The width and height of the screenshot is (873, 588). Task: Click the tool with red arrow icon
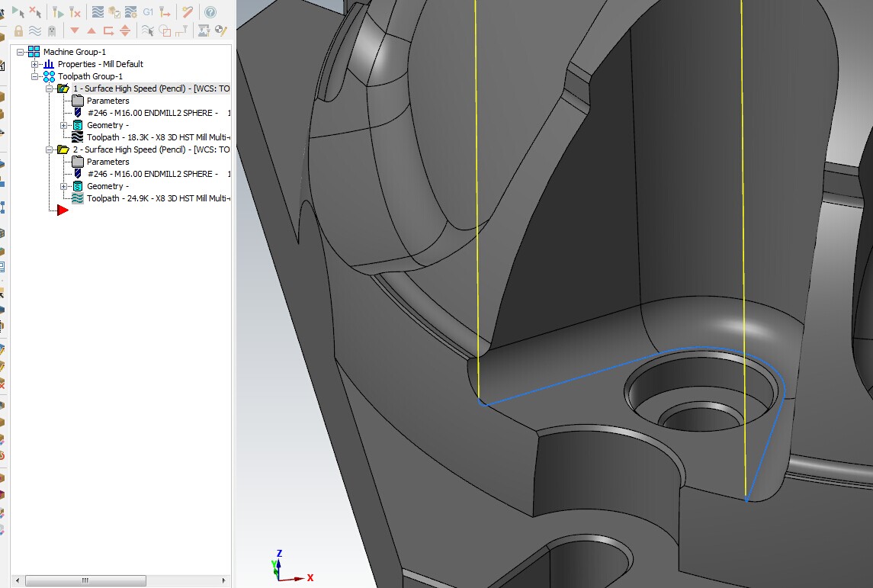(165, 11)
